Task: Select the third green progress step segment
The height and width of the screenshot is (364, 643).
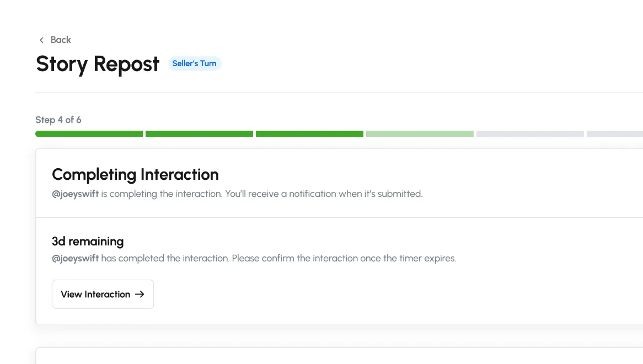Action: tap(309, 134)
